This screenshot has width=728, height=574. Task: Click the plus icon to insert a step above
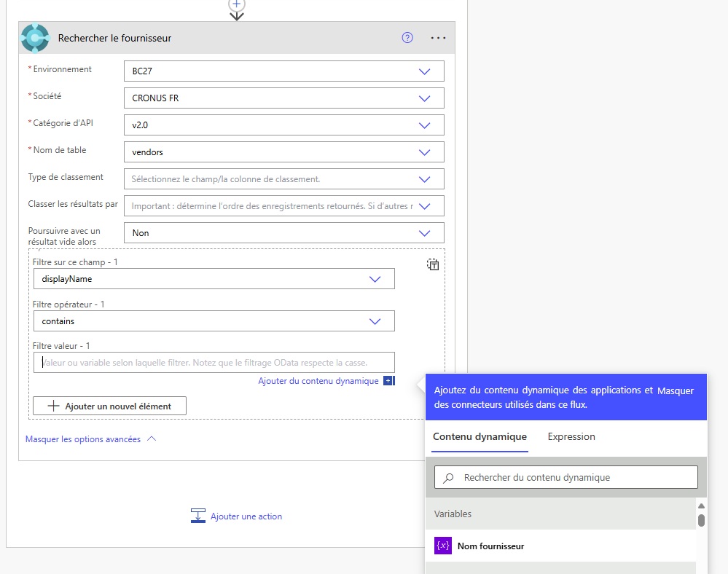pyautogui.click(x=236, y=4)
